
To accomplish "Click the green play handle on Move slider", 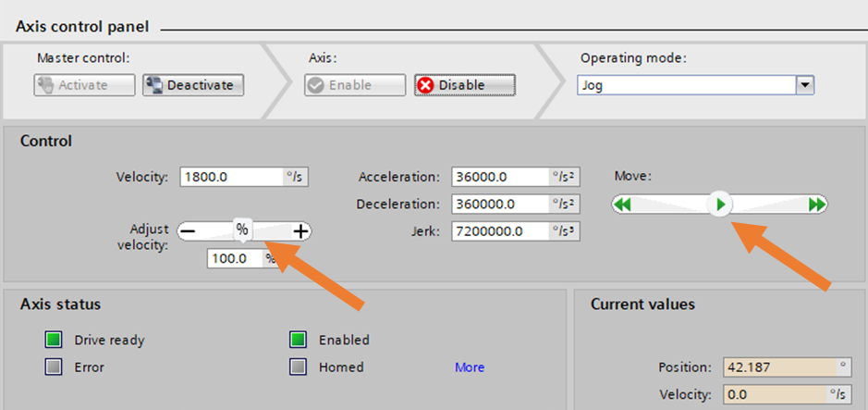I will coord(720,205).
